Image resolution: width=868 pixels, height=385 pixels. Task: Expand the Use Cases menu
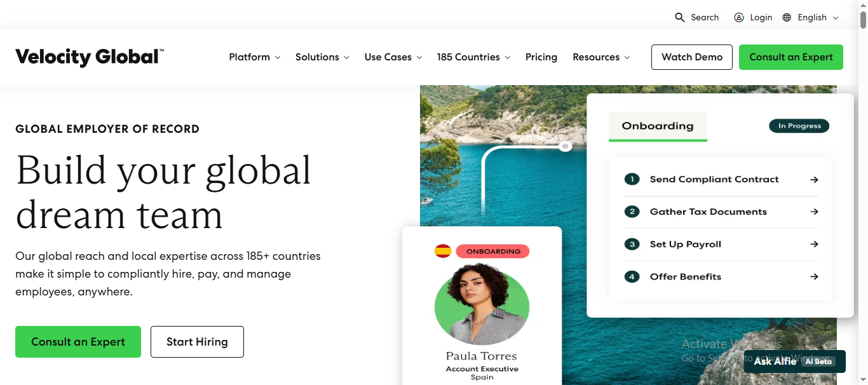tap(393, 57)
